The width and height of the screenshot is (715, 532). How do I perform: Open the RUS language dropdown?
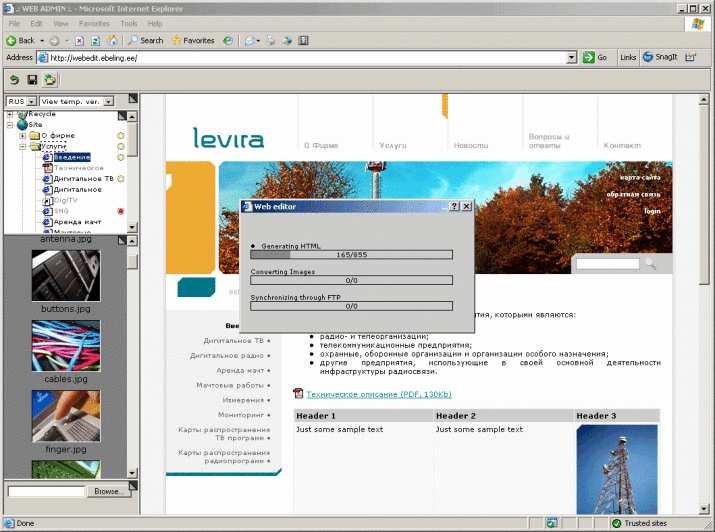[31, 101]
